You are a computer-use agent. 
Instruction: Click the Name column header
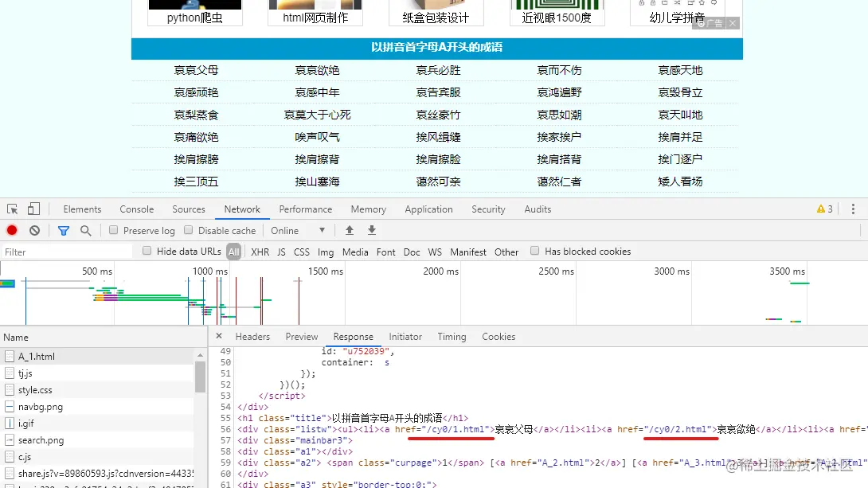(104, 337)
